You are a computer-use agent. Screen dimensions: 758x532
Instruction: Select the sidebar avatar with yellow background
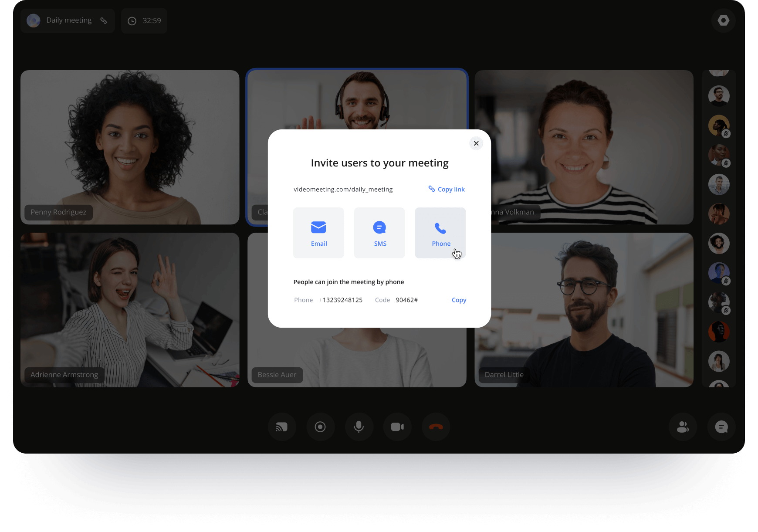(719, 125)
